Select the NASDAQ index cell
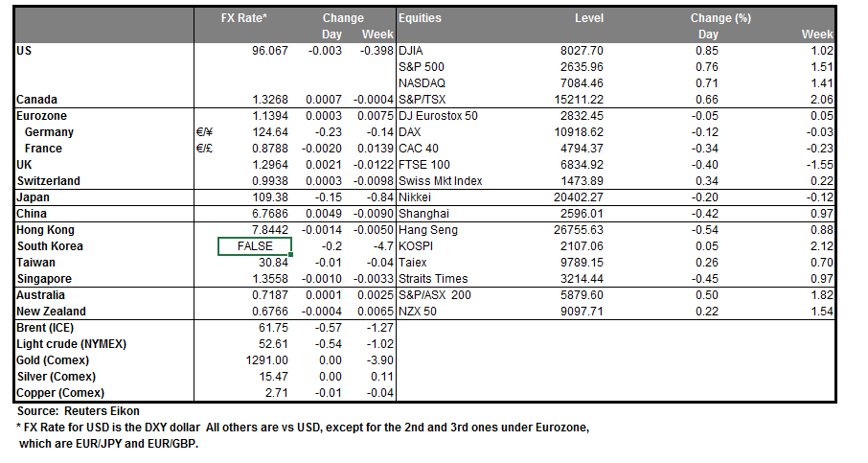 point(421,83)
